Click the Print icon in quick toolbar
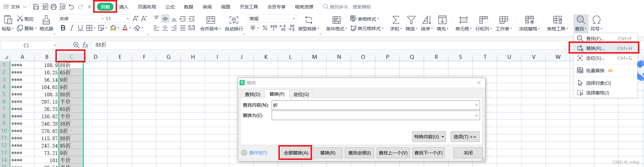 tap(54, 7)
